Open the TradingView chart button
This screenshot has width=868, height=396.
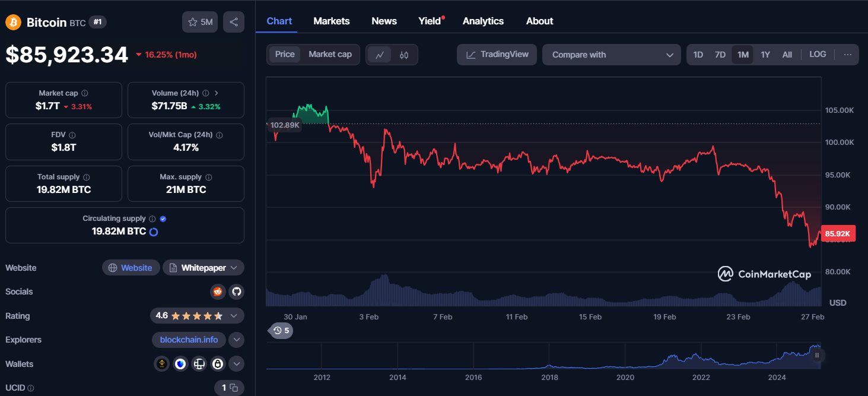coord(497,55)
